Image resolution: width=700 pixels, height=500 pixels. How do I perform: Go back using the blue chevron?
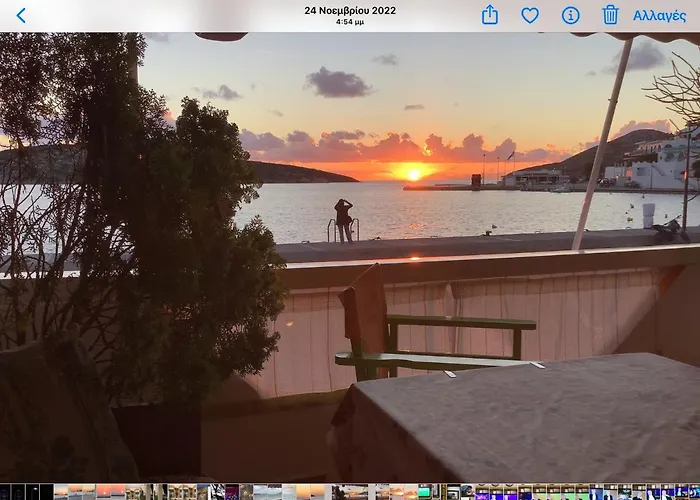pos(21,15)
